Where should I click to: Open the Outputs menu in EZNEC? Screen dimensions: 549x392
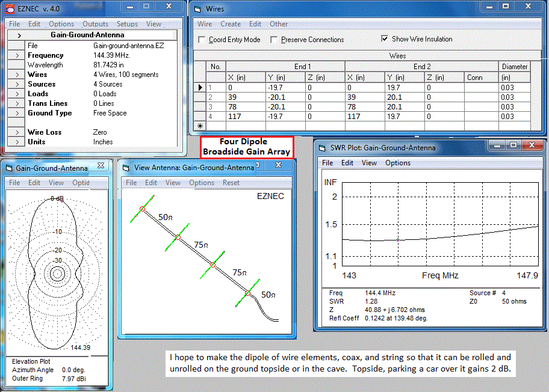[95, 24]
